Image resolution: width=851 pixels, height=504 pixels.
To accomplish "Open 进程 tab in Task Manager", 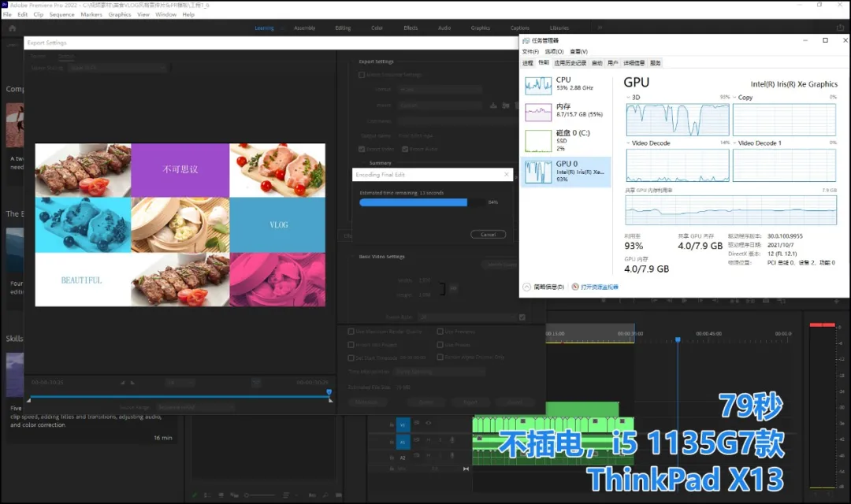I will 527,63.
